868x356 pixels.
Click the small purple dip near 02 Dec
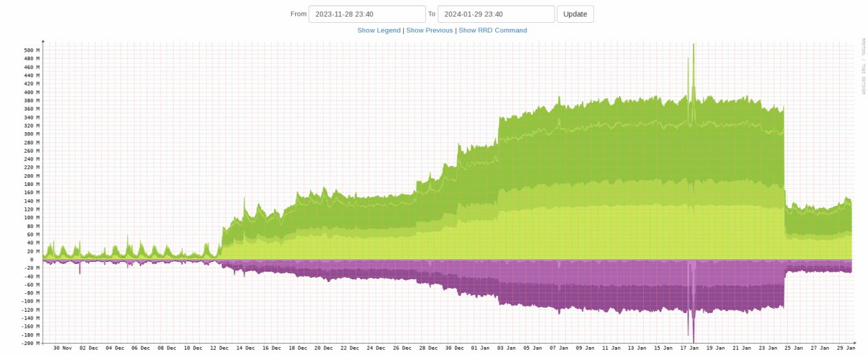tap(80, 271)
